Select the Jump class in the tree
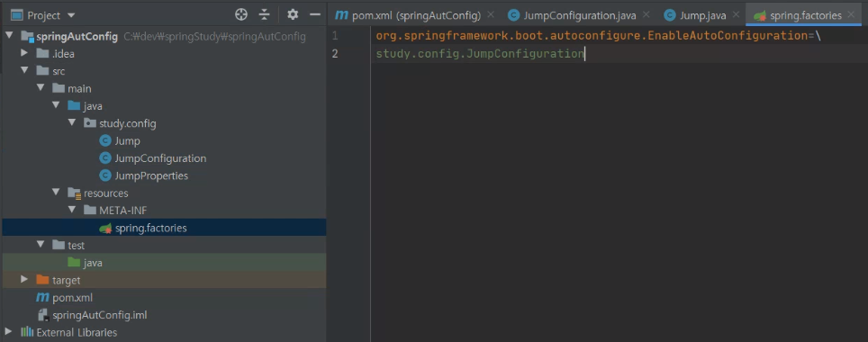 click(x=127, y=140)
